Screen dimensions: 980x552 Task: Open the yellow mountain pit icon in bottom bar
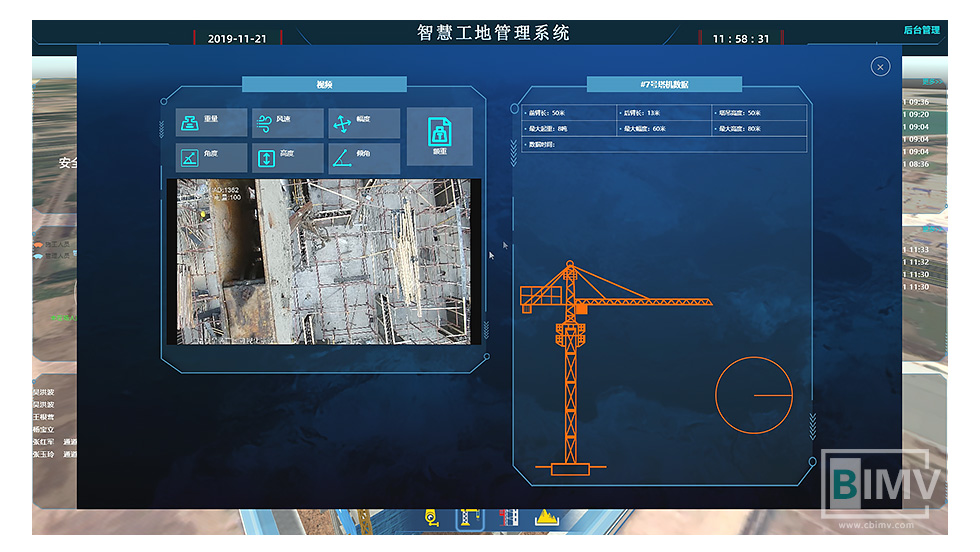tap(546, 518)
